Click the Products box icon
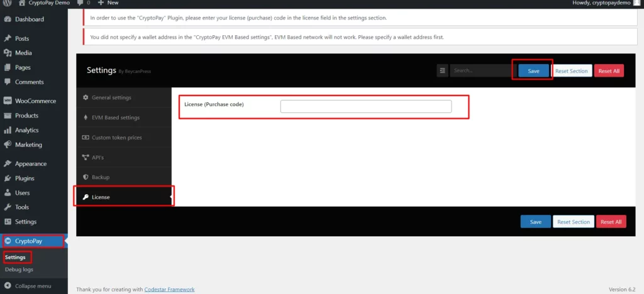The image size is (644, 294). coord(8,116)
